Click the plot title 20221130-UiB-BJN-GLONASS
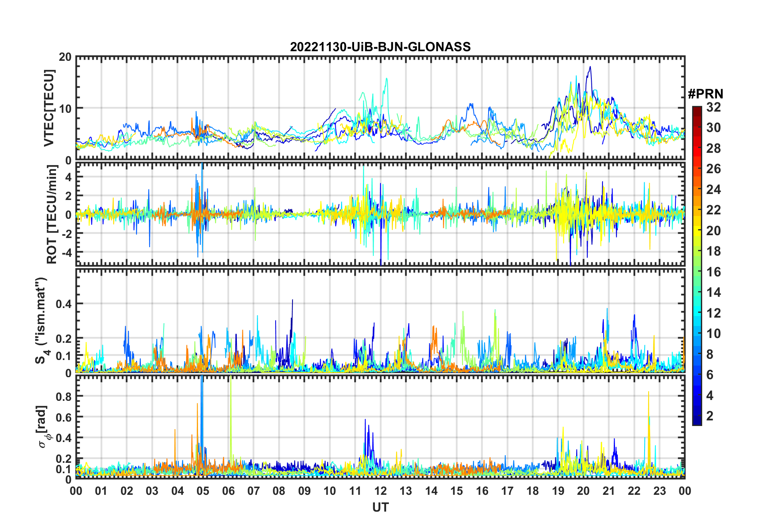This screenshot has height=532, width=761. (380, 47)
